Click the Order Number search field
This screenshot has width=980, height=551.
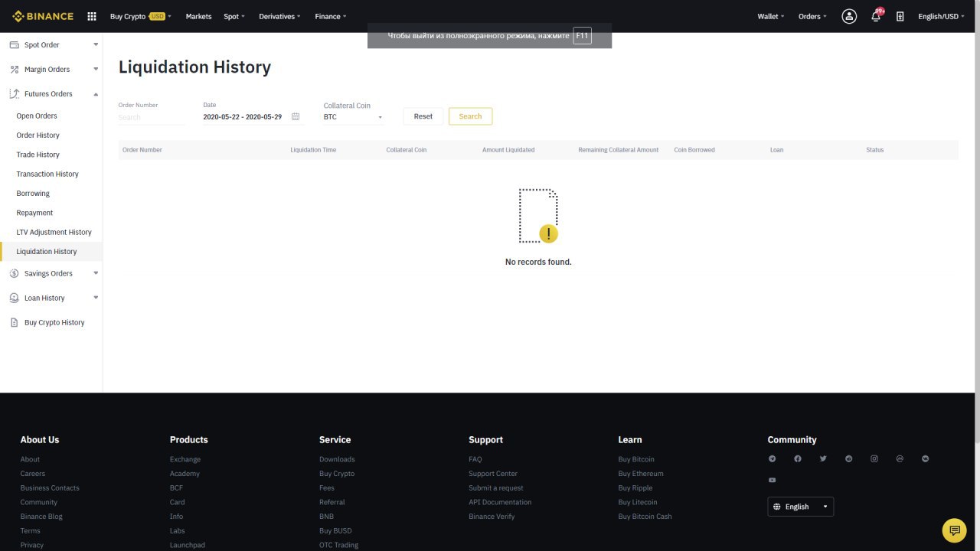151,118
